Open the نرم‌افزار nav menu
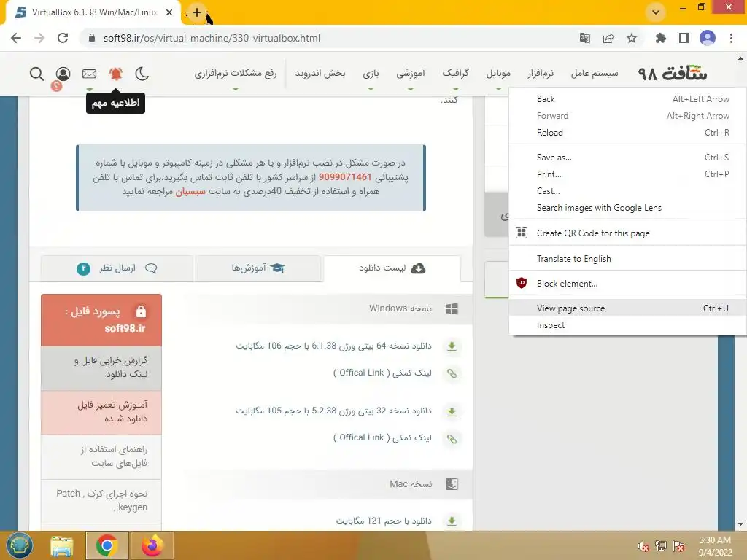Screen dimensions: 747x560 pos(541,74)
